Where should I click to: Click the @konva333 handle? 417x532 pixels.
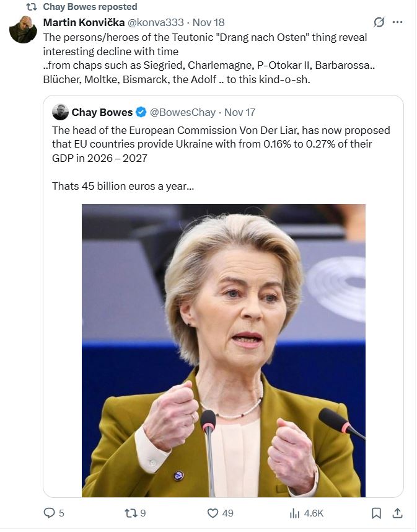[x=154, y=22]
